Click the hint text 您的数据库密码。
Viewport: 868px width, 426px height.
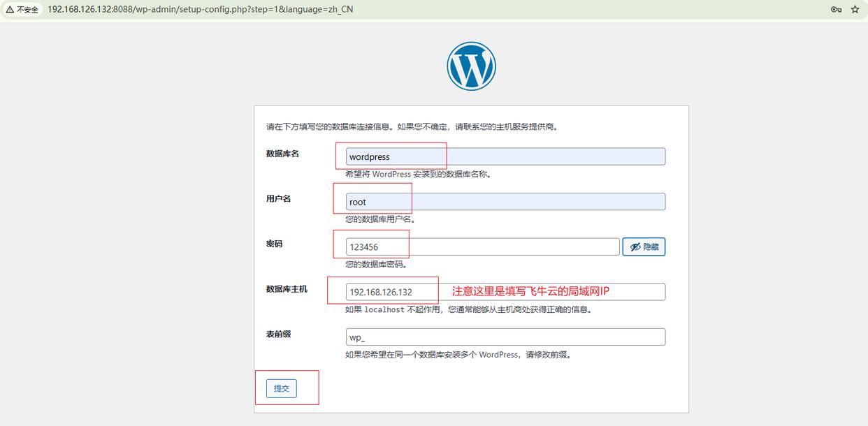coord(376,265)
